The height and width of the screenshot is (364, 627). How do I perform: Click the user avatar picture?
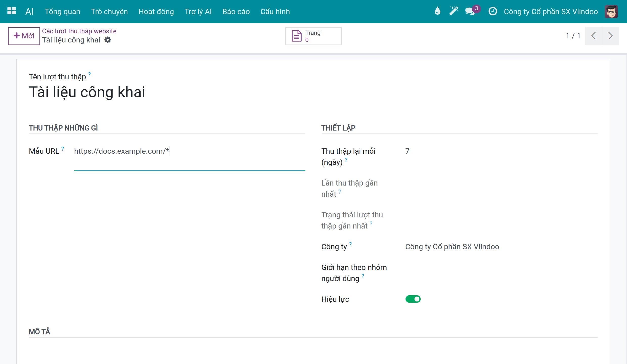tap(611, 11)
